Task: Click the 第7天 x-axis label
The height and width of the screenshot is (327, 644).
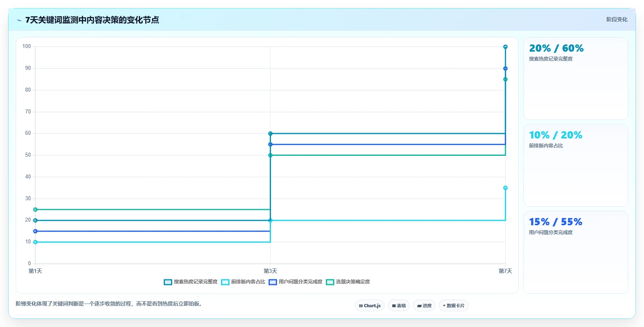Action: pyautogui.click(x=505, y=271)
